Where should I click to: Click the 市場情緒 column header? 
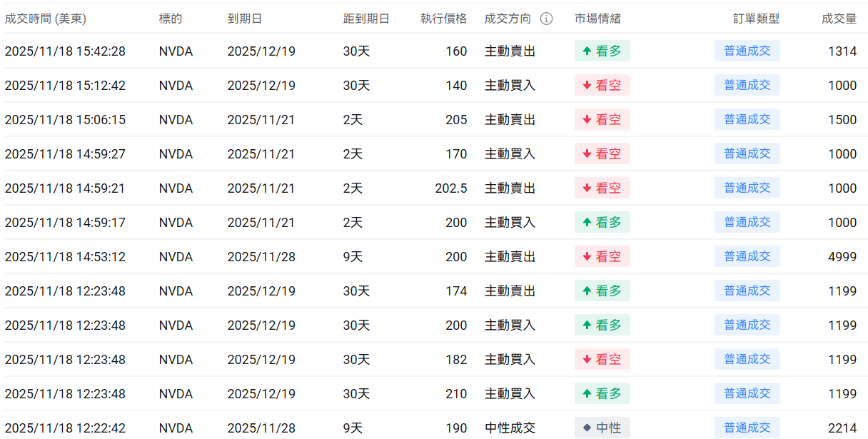597,19
